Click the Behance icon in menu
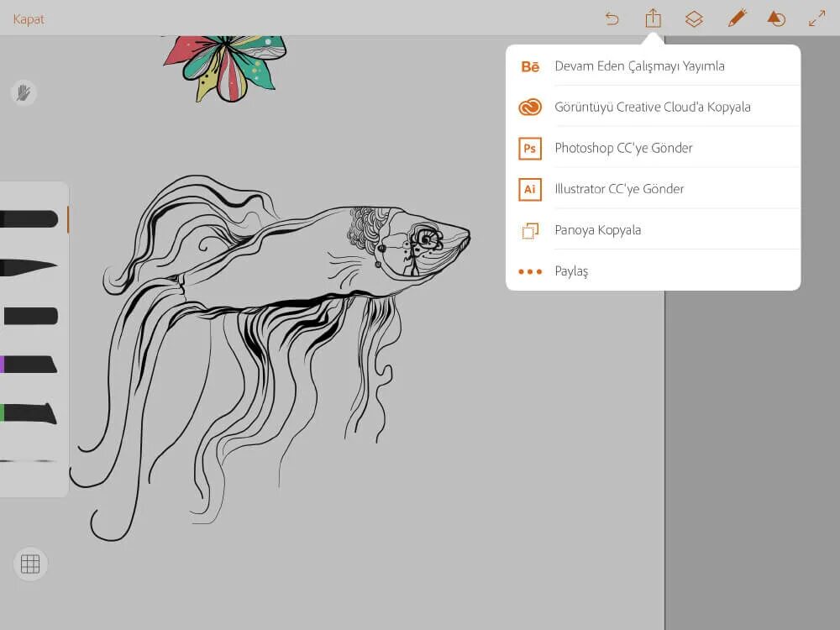The height and width of the screenshot is (630, 840). (530, 66)
